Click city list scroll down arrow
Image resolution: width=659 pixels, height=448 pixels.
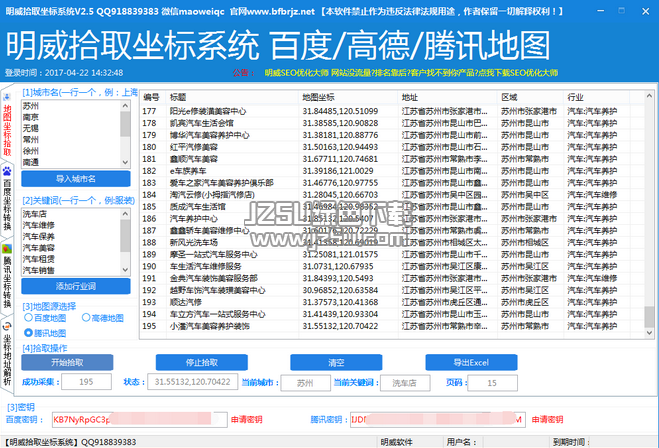tap(125, 162)
